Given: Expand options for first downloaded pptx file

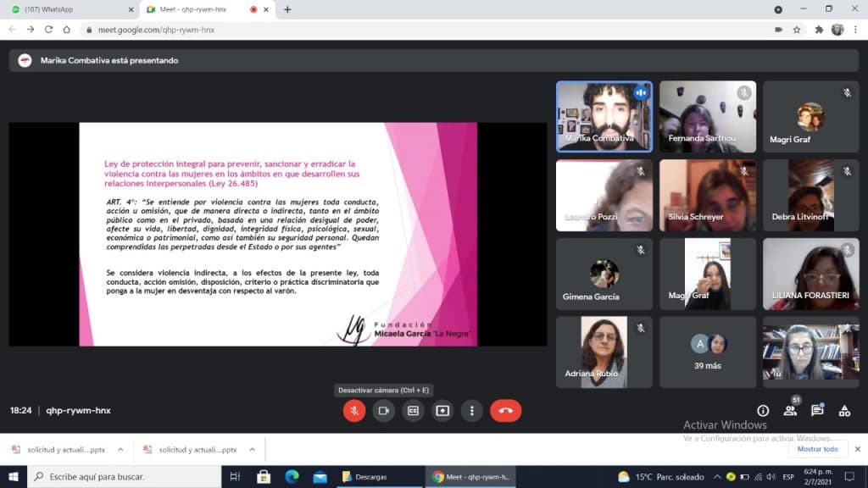Looking at the screenshot, I should coord(120,449).
